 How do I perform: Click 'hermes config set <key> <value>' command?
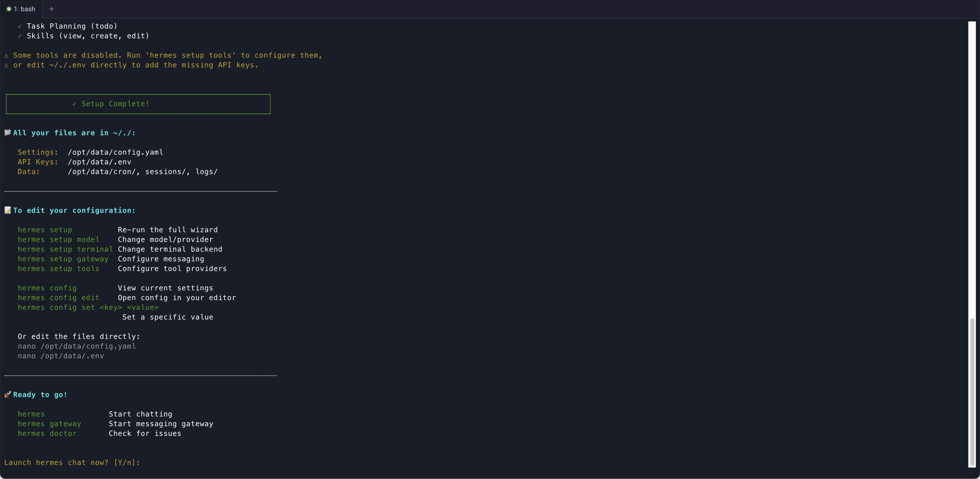[x=88, y=308]
